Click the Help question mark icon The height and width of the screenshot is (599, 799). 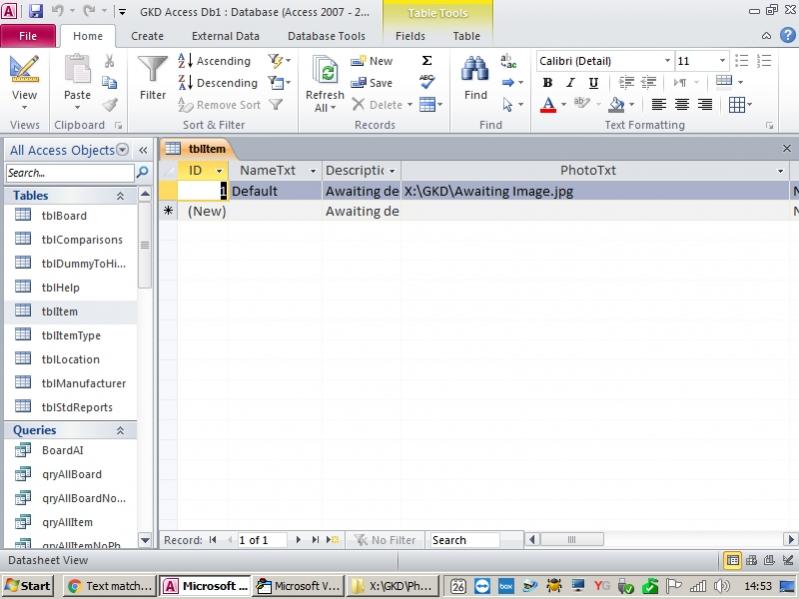coord(787,35)
